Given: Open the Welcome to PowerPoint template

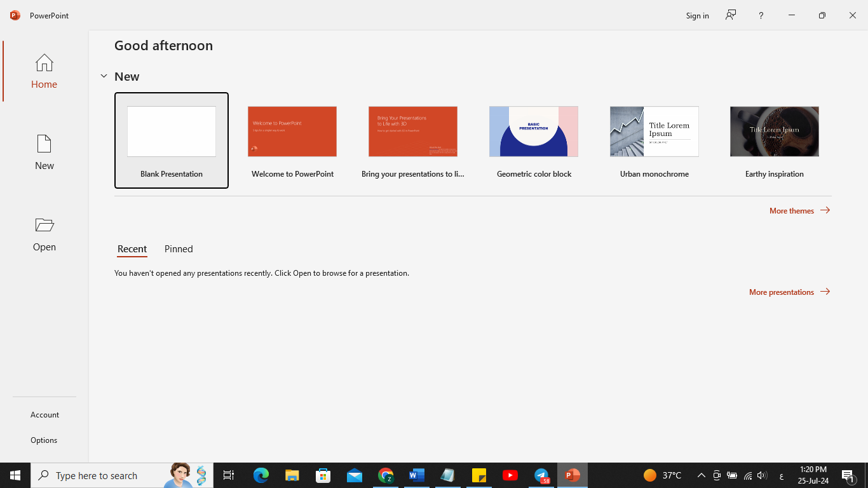Looking at the screenshot, I should (292, 140).
